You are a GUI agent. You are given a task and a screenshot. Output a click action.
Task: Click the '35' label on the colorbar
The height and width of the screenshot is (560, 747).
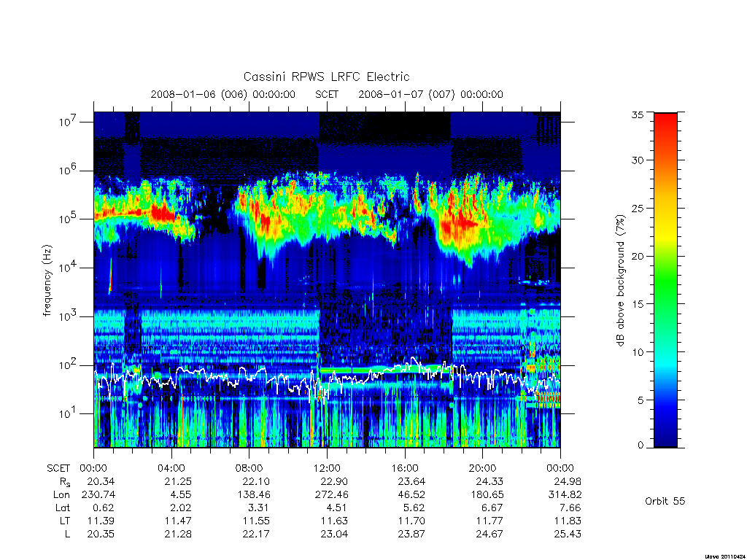(637, 114)
